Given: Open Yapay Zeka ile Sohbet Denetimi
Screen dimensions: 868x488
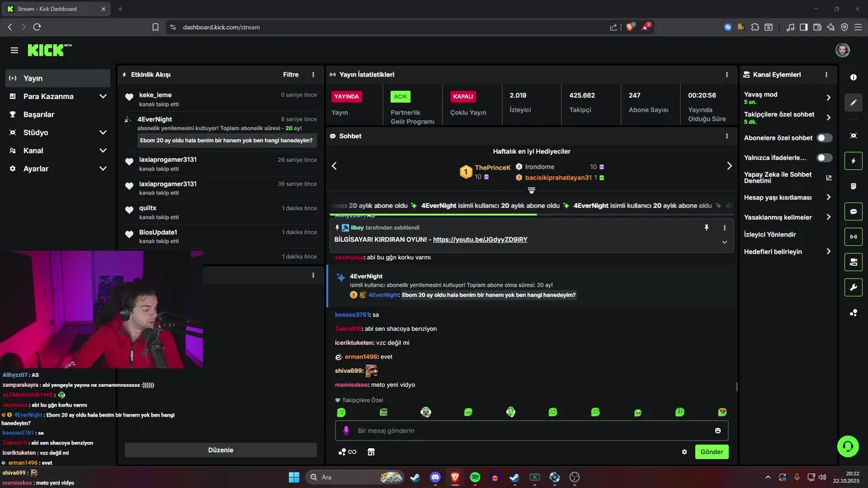Looking at the screenshot, I should pyautogui.click(x=787, y=178).
